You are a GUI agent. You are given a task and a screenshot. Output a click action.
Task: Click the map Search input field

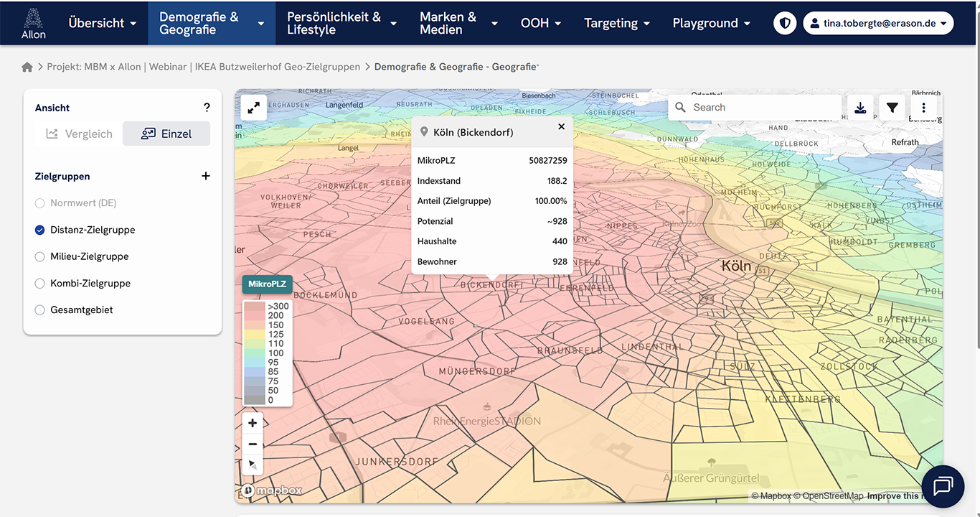click(760, 108)
